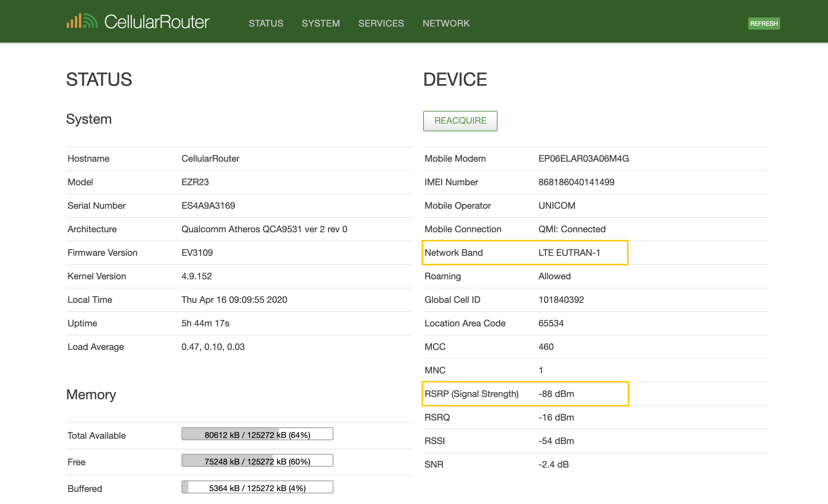Select firmware version EV3109
828x504 pixels.
pyautogui.click(x=197, y=253)
